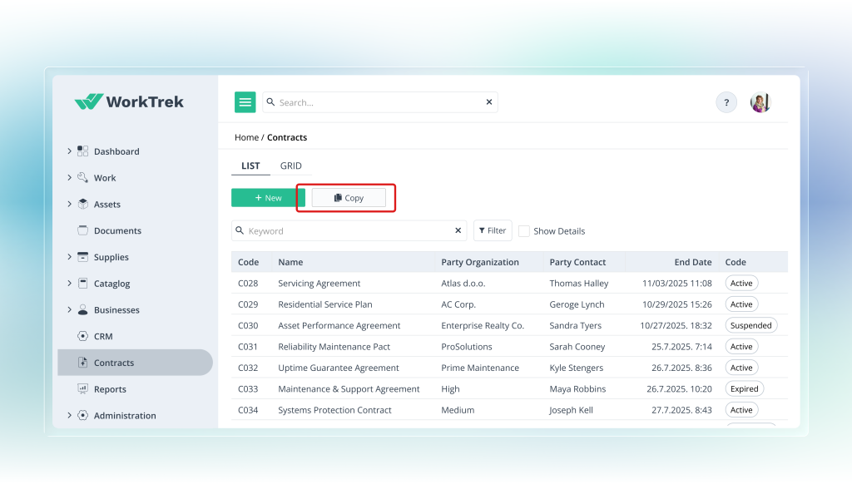The width and height of the screenshot is (852, 504).
Task: Click the Dashboard icon in the sidebar
Action: pos(82,151)
